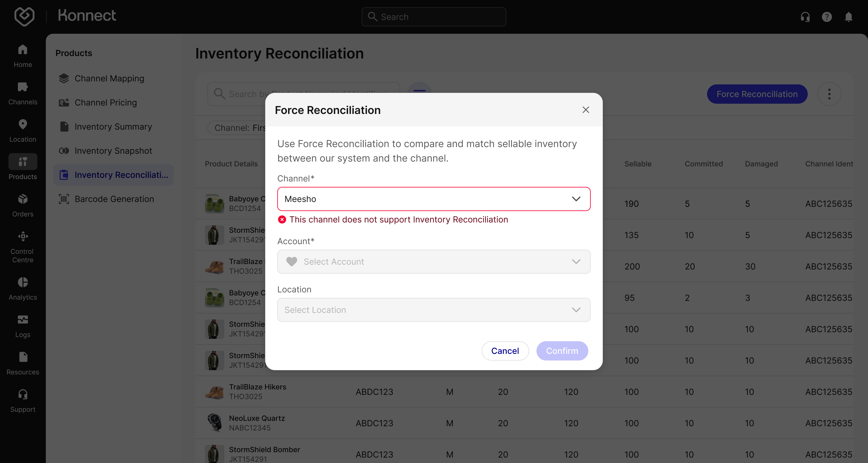Click the sellable value 135
The height and width of the screenshot is (463, 868).
631,235
